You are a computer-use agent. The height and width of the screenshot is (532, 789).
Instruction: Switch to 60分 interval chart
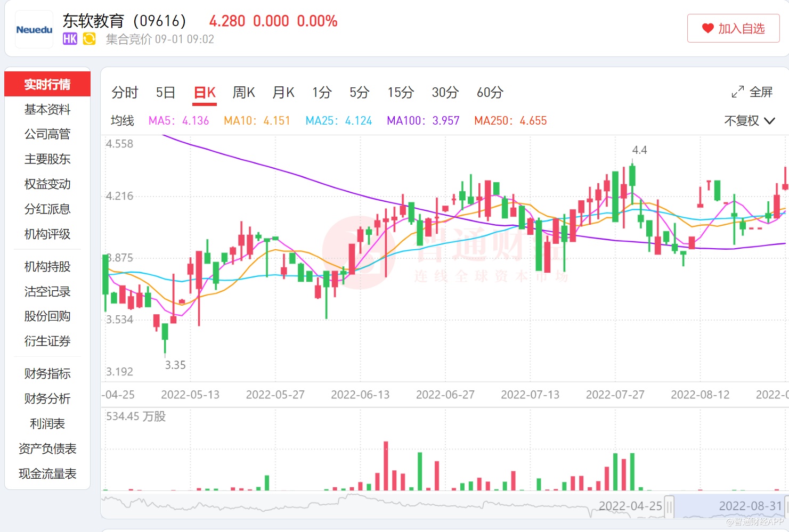pyautogui.click(x=490, y=93)
